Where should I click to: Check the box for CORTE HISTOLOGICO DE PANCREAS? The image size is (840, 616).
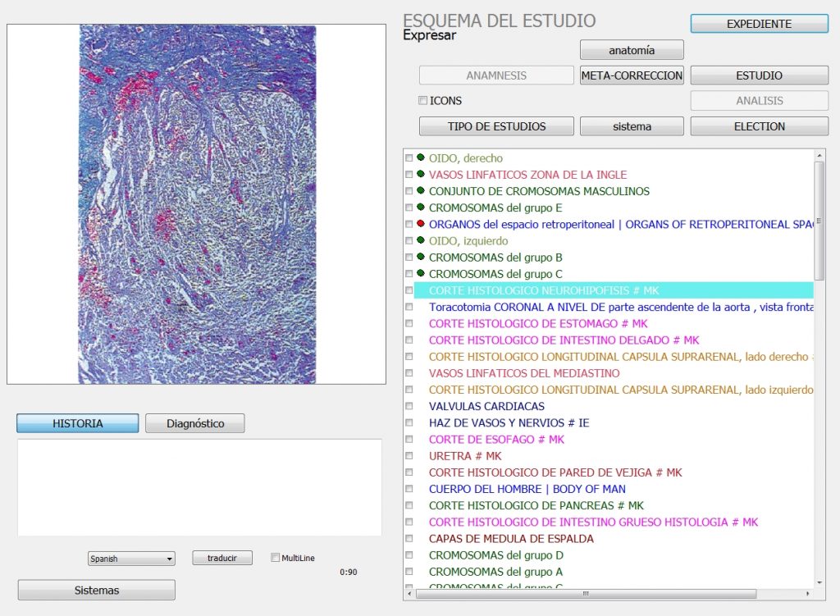409,505
